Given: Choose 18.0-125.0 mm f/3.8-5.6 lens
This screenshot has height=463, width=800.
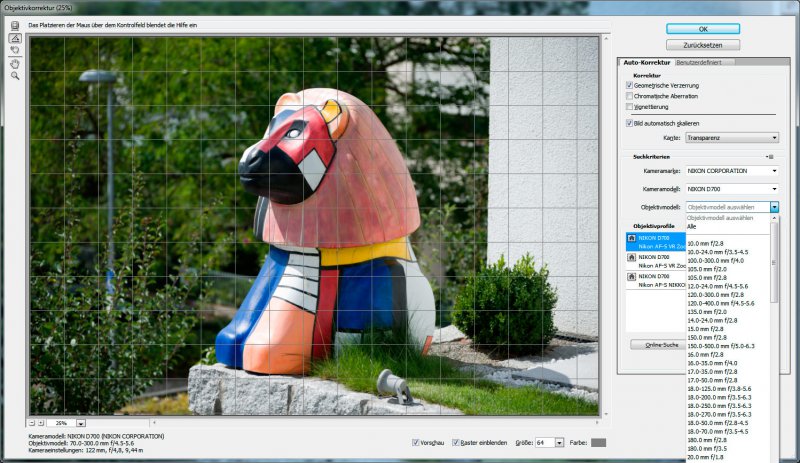Looking at the screenshot, I should [x=719, y=389].
